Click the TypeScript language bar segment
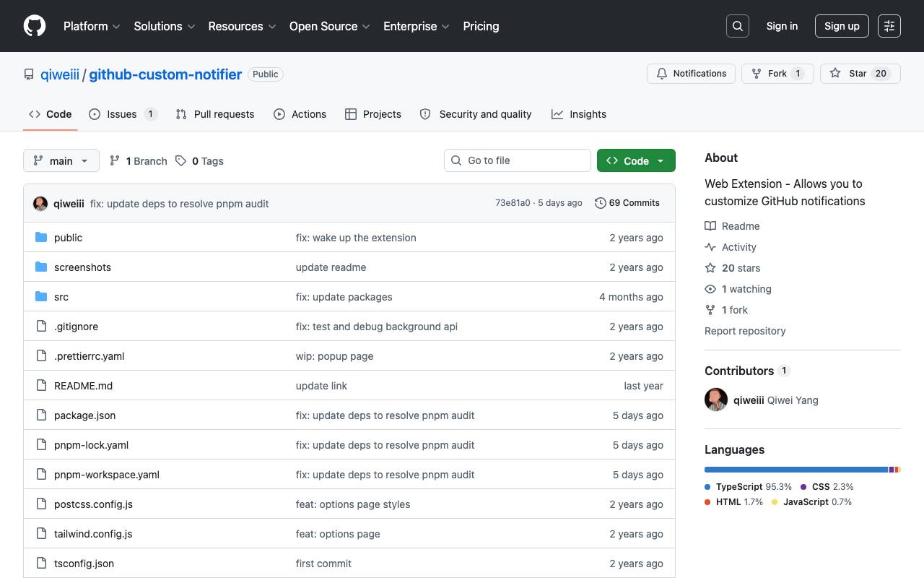 pyautogui.click(x=796, y=470)
